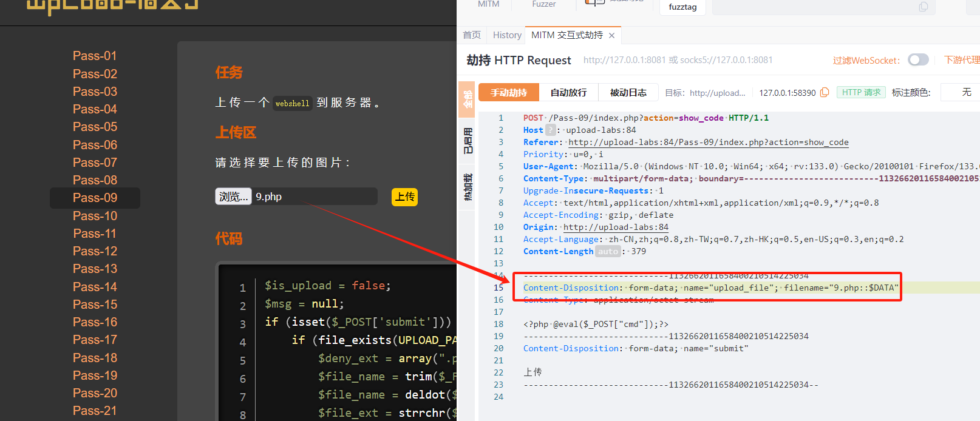Open the 首页 tab
The width and height of the screenshot is (980, 421).
(472, 35)
